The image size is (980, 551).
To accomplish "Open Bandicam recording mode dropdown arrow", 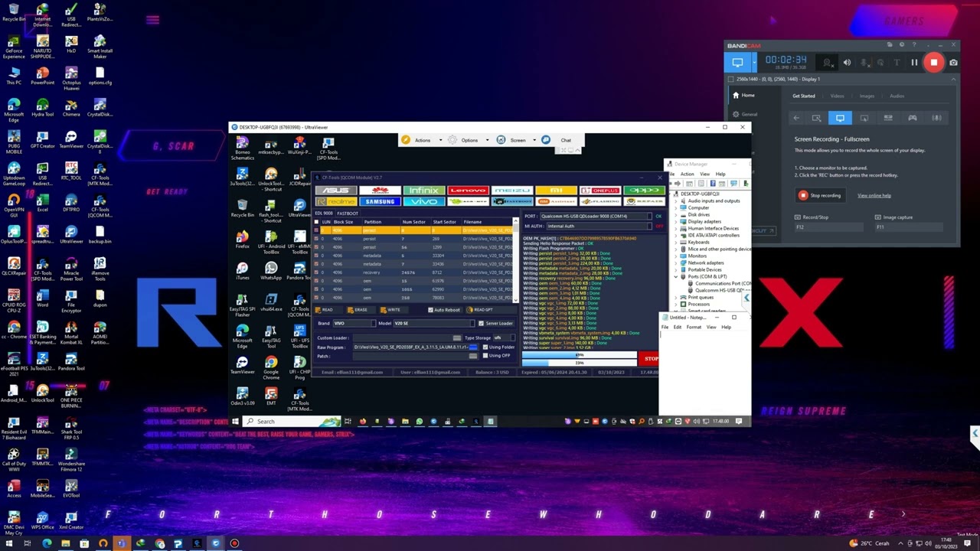I will (755, 63).
